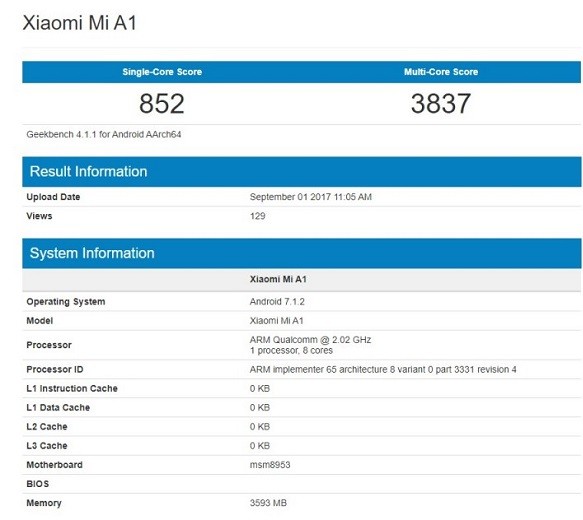The height and width of the screenshot is (520, 583).
Task: Click the September 01 2017 upload date value
Action: coord(311,197)
